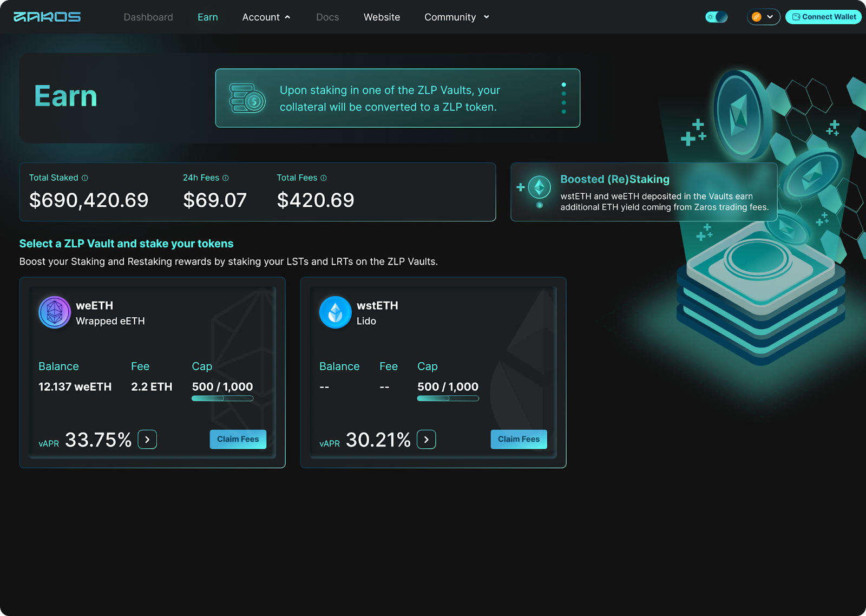Click the wstETH 500 / 1,000 cap value
Screen dimensions: 866x616
[x=448, y=386]
